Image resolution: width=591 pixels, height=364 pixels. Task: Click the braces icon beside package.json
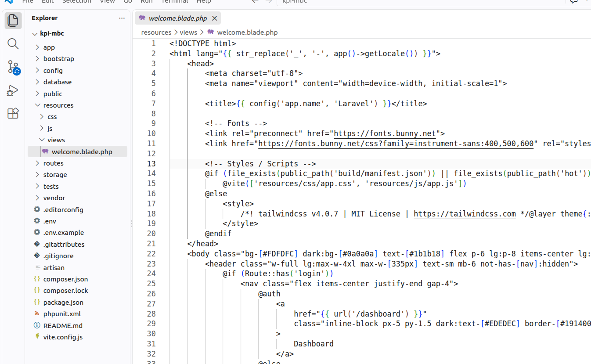(37, 302)
